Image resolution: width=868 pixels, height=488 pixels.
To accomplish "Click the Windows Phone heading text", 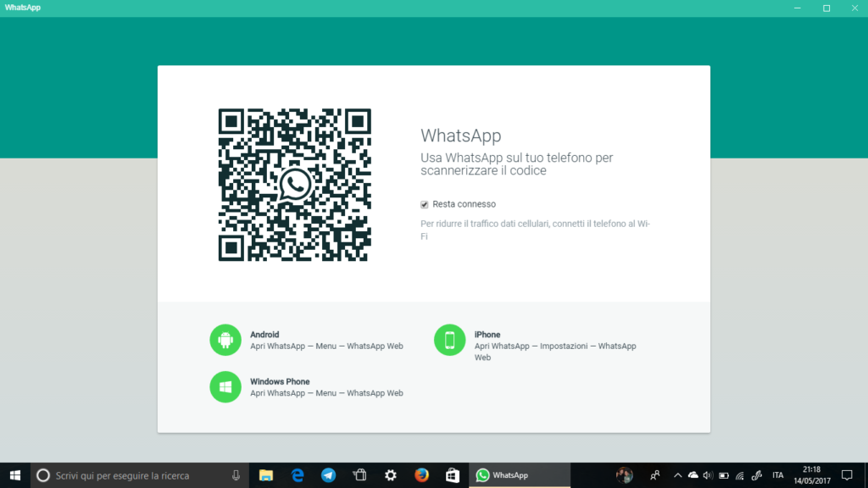I will pos(280,382).
